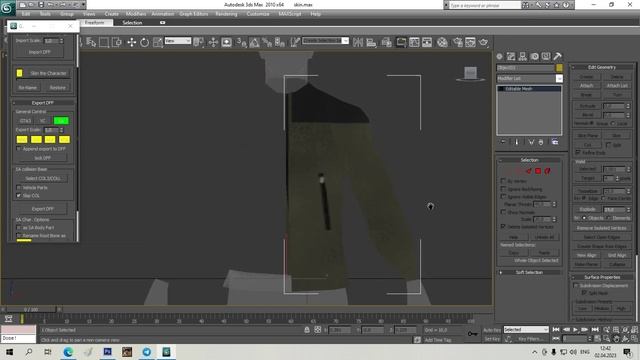Screen dimensions: 640x360
Task: Open the MAXScript menu
Action: pos(290,14)
